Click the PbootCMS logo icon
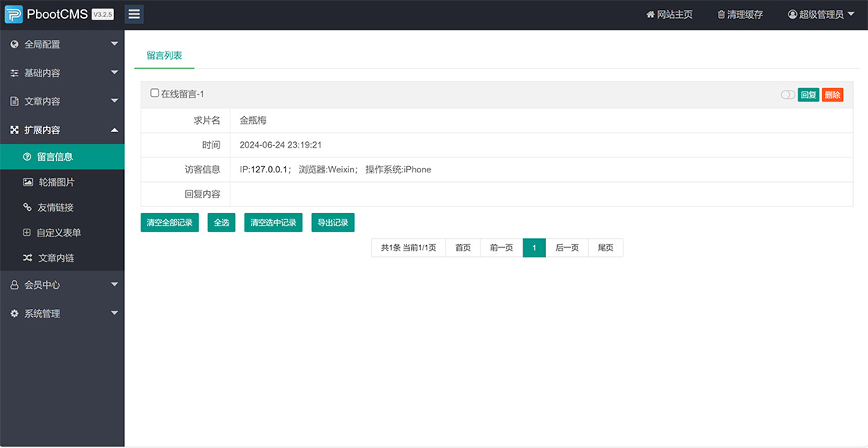The width and height of the screenshot is (868, 448). tap(14, 14)
